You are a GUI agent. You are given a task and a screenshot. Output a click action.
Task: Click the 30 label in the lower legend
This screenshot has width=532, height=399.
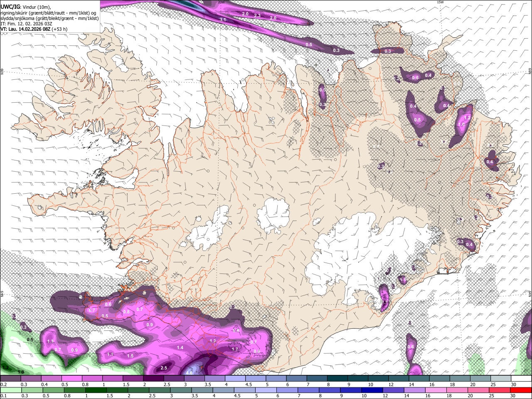[513, 396]
